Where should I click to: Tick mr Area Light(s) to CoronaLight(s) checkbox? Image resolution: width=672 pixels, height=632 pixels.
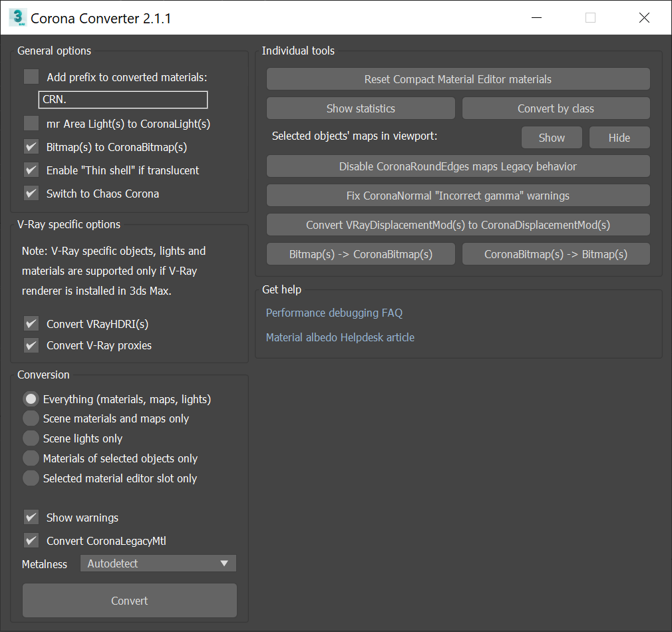pos(31,123)
